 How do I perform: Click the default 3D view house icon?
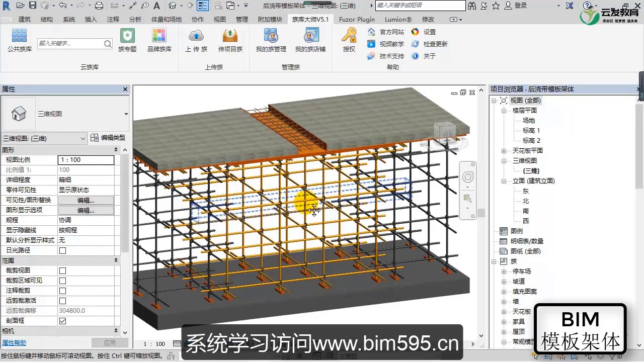coord(173,6)
